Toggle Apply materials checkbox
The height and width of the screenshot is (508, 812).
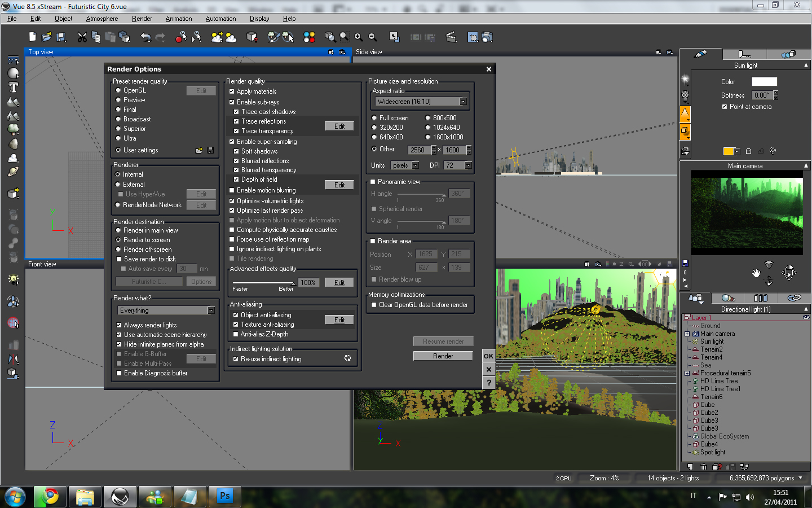(232, 91)
